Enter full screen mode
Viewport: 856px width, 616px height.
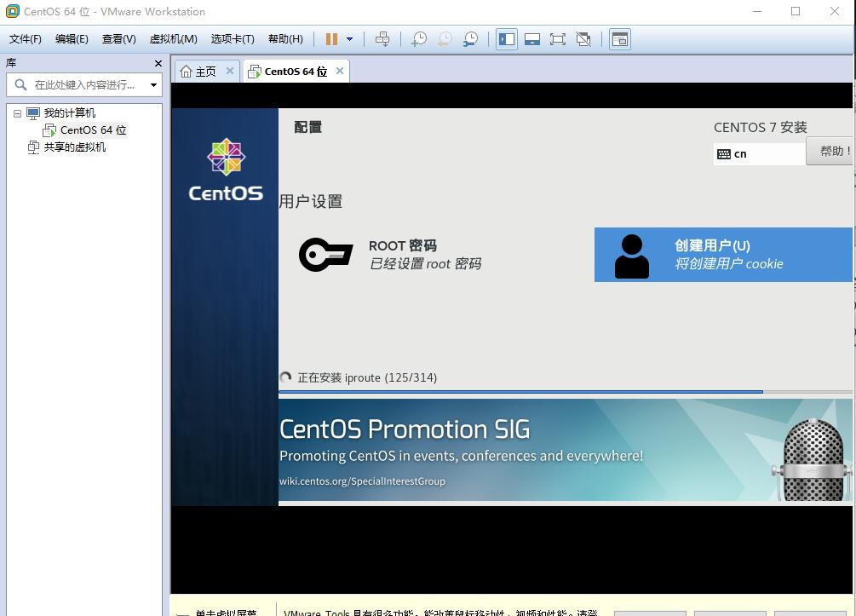(557, 39)
